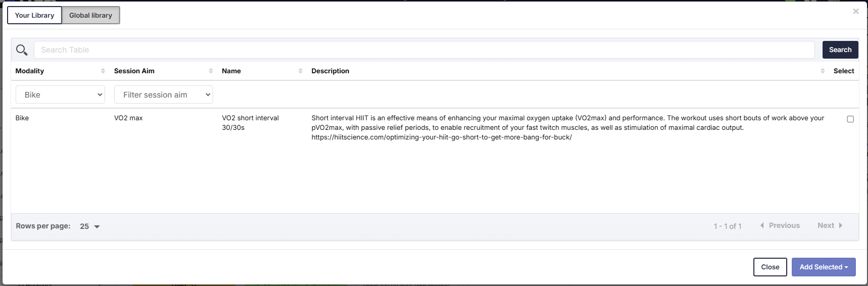
Task: Switch to the Global library tab
Action: [91, 15]
